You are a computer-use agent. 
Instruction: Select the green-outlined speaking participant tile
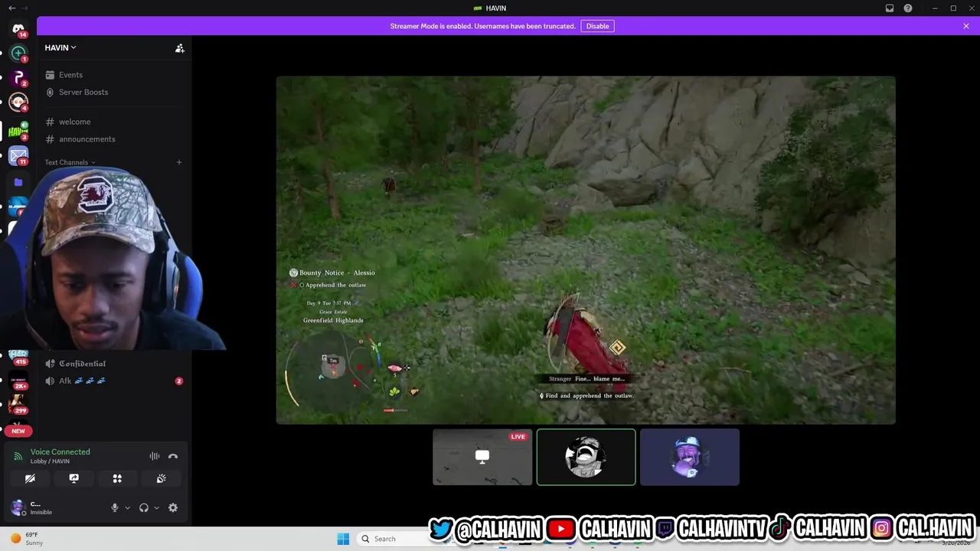click(x=586, y=457)
